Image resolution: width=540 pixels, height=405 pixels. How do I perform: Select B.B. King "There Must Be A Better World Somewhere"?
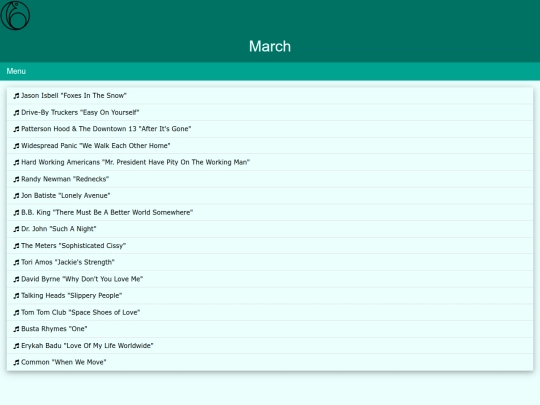(270, 212)
